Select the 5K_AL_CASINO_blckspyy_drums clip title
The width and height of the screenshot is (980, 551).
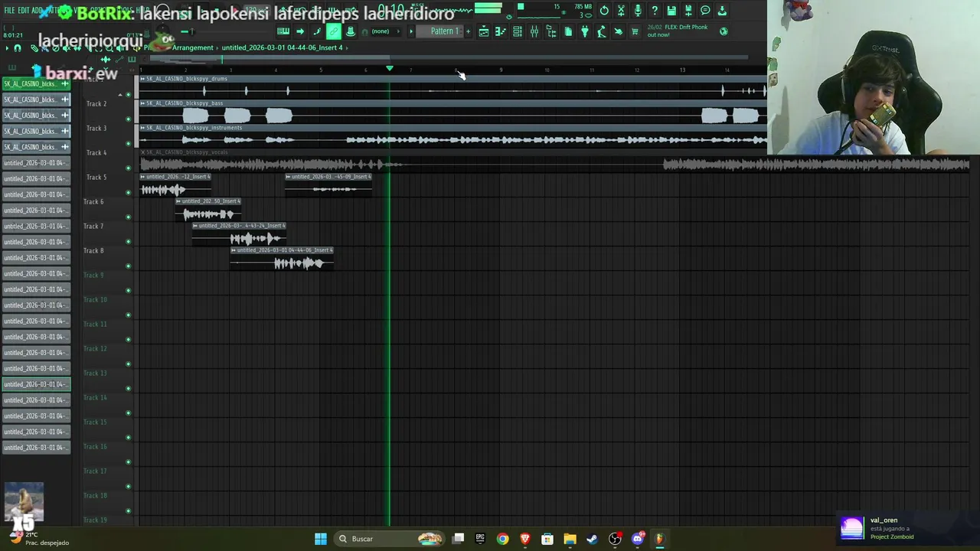pos(187,79)
